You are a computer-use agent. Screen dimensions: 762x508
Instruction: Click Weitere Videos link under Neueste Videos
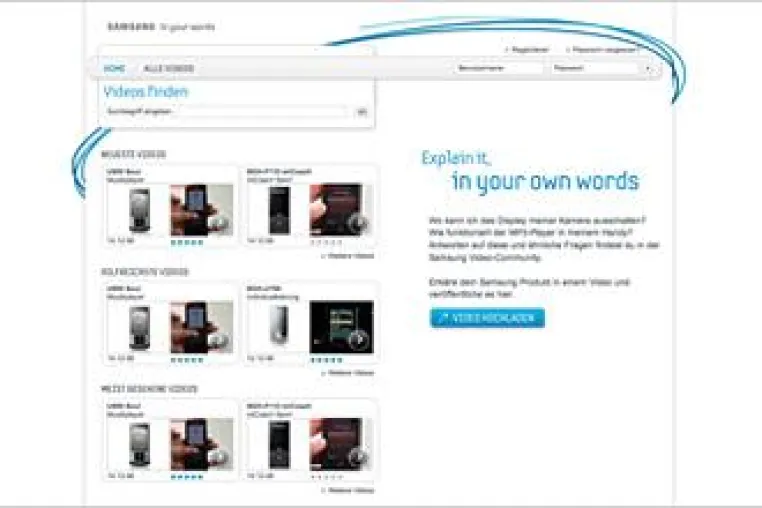[348, 256]
